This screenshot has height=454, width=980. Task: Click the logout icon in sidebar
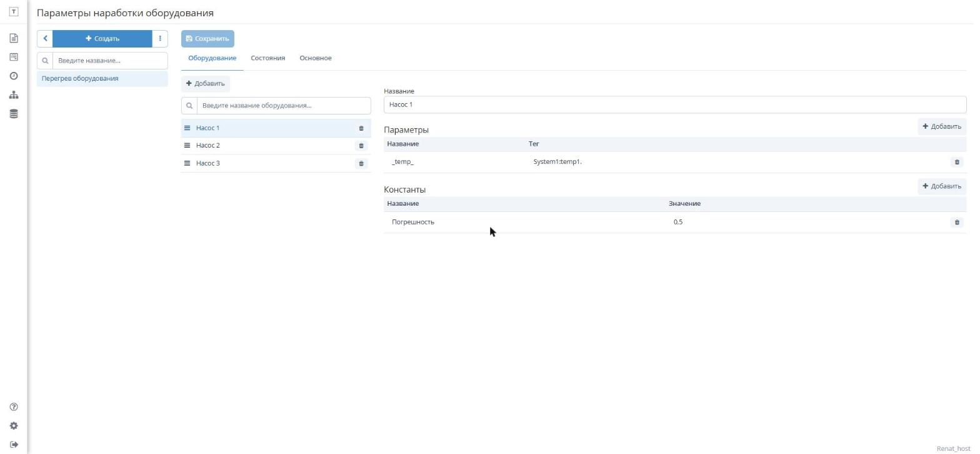click(x=14, y=445)
